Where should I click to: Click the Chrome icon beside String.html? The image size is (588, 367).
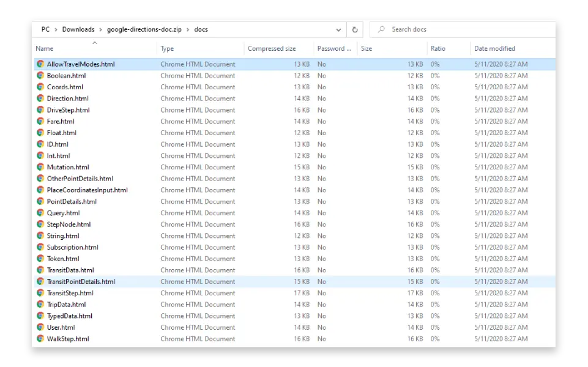40,235
